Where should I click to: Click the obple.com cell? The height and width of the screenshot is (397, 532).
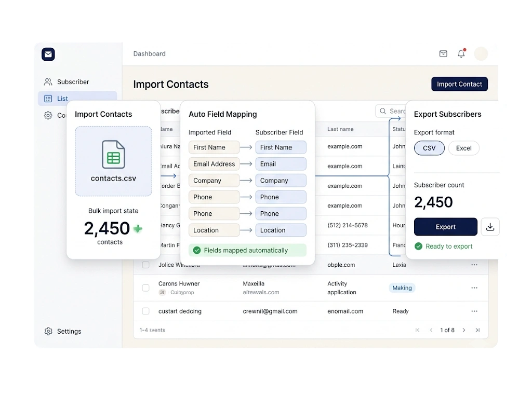(341, 265)
